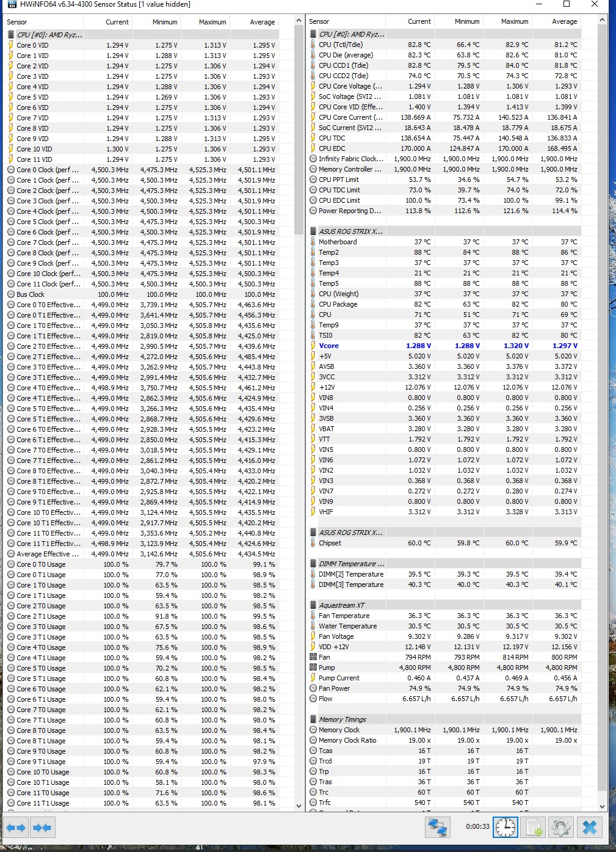Image resolution: width=616 pixels, height=852 pixels.
Task: Click the Sensor column header in right pane
Action: (x=346, y=21)
